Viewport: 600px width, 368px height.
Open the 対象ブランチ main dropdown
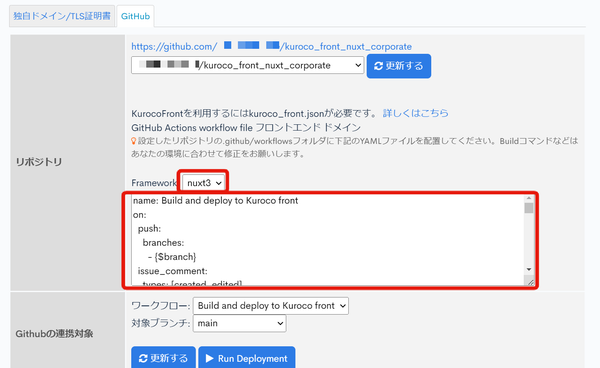[240, 323]
